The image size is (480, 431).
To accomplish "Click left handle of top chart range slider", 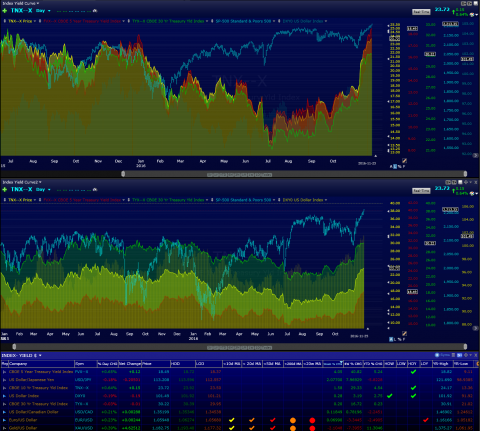I will 123,174.
